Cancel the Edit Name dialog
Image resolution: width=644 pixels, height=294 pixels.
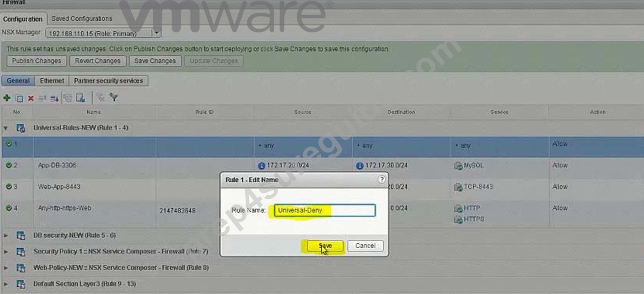365,245
